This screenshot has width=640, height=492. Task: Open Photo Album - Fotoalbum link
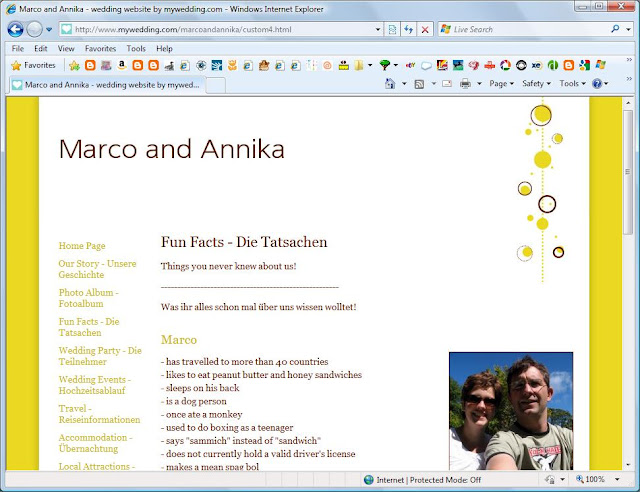(x=89, y=298)
